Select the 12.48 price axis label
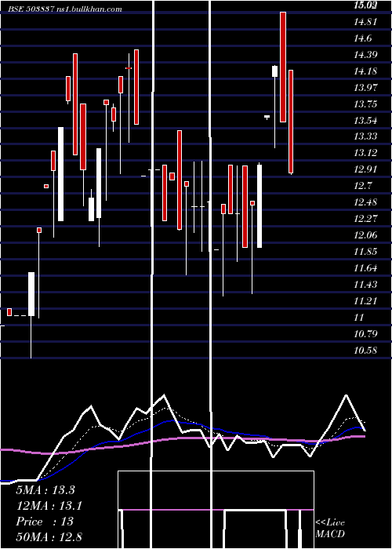Viewport: 392px width, 549px height. (x=365, y=202)
